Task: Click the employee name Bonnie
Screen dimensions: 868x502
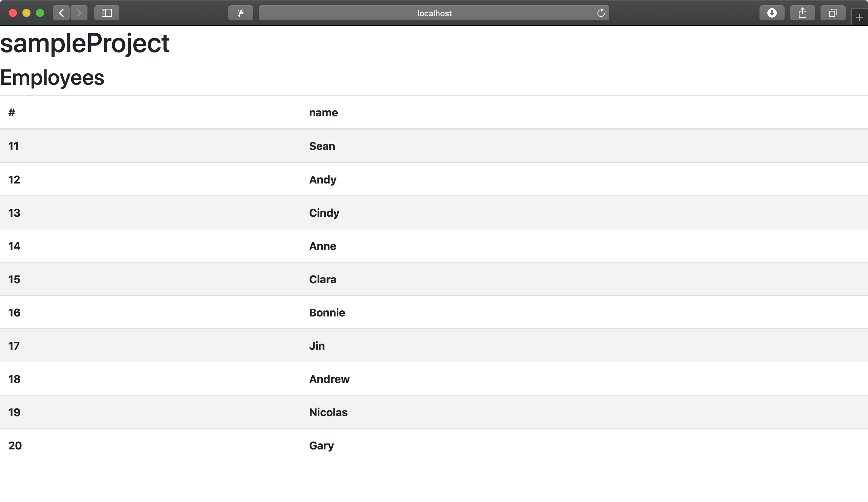Action: tap(327, 312)
